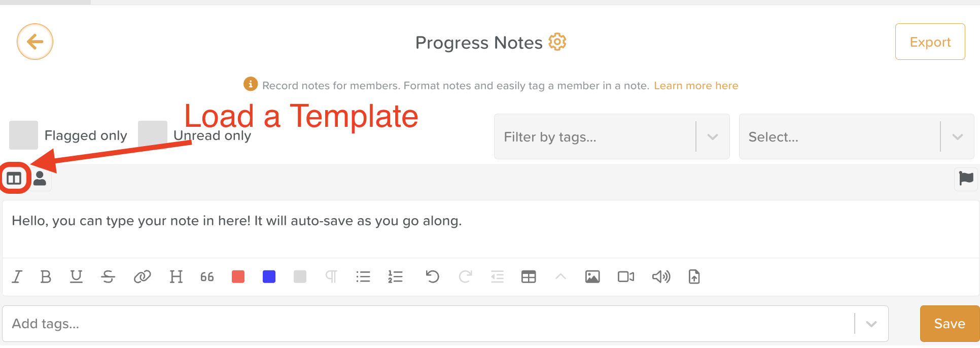
Task: Click the tag member person icon
Action: coord(40,179)
